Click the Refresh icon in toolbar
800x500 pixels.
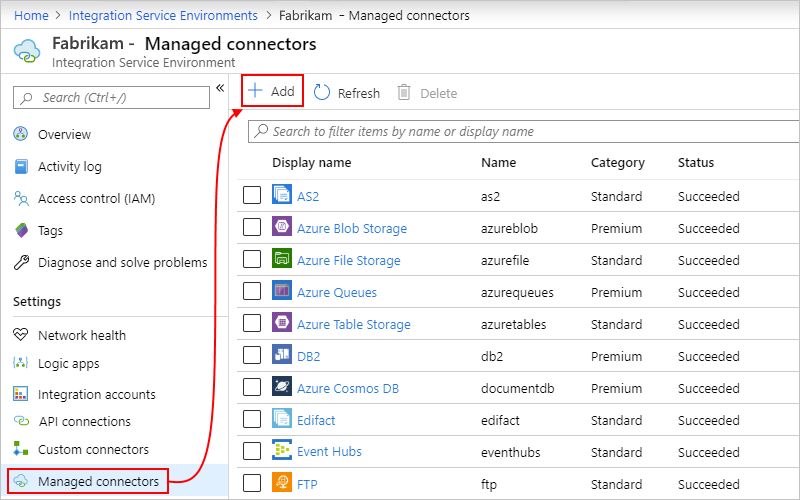click(x=322, y=92)
